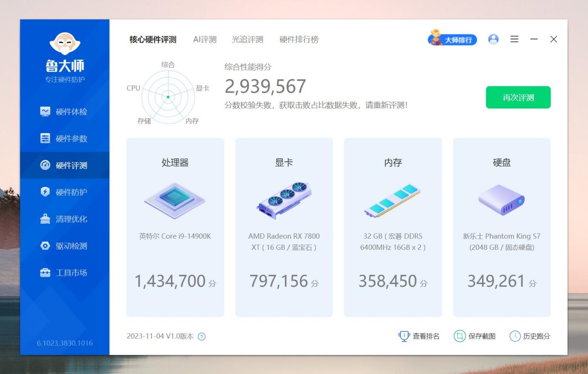Open 硬件参数 in the sidebar
588x374 pixels.
click(x=64, y=138)
